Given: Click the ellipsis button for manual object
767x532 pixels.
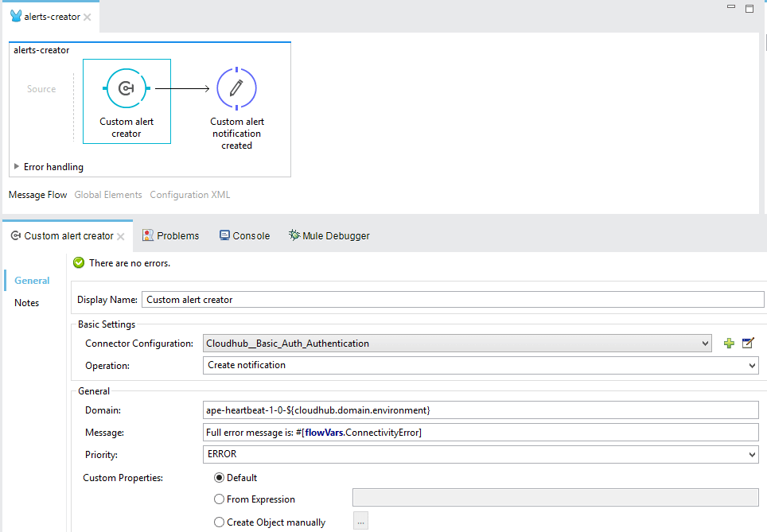Looking at the screenshot, I should click(x=360, y=522).
